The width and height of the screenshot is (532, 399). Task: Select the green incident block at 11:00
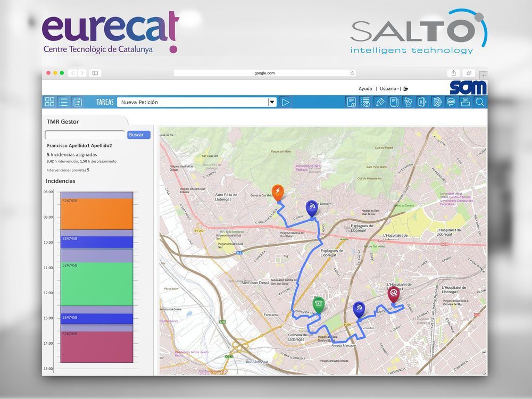point(96,284)
